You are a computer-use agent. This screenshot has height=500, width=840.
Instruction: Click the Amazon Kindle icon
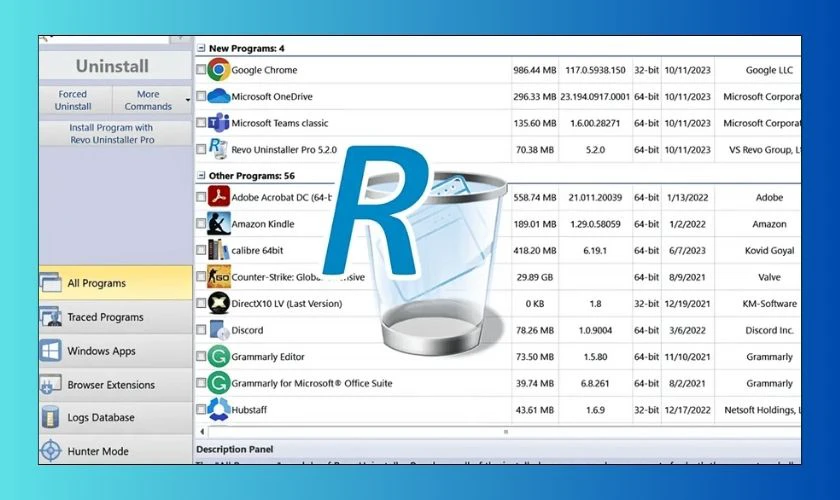219,223
